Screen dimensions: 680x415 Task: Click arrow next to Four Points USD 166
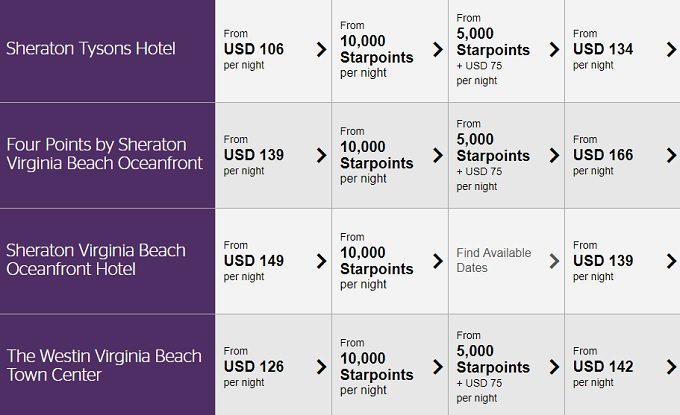[671, 155]
